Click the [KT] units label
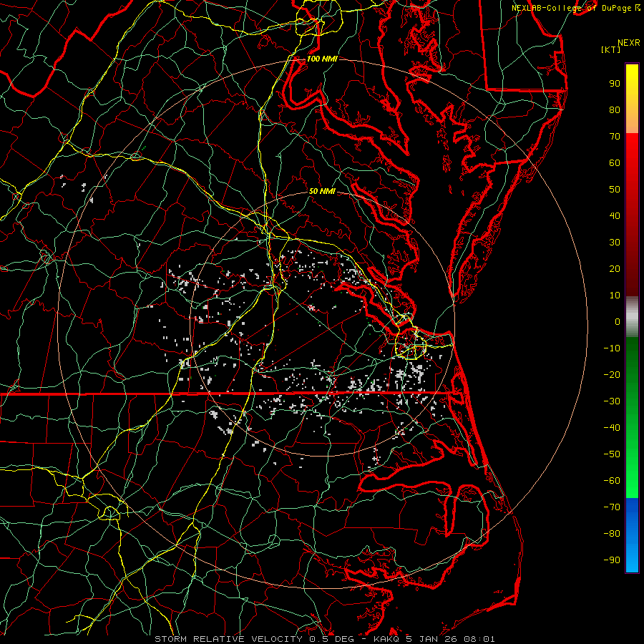Image resolution: width=644 pixels, height=644 pixels. [x=610, y=49]
